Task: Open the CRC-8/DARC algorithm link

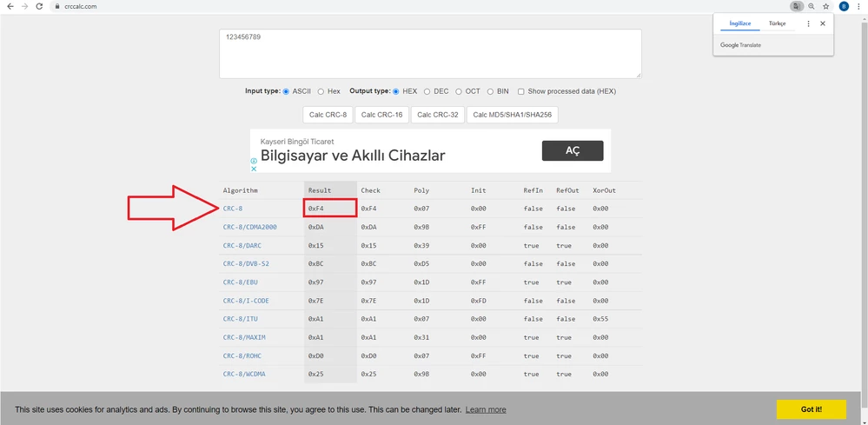Action: coord(242,245)
